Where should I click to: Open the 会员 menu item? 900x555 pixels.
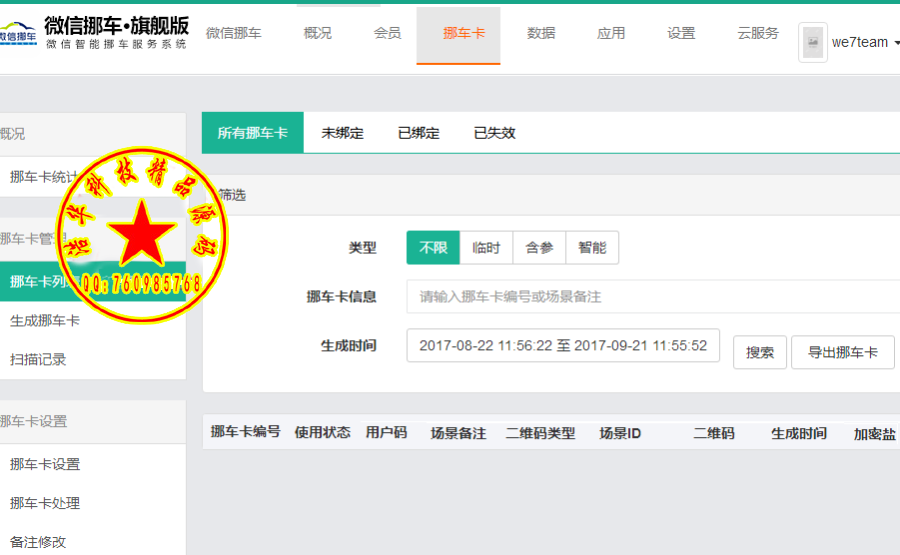click(x=387, y=33)
